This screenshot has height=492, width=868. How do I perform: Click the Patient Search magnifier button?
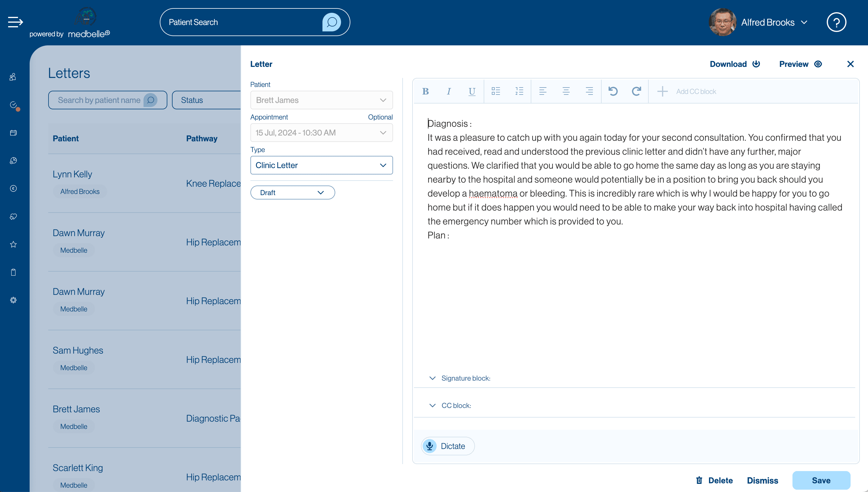coord(331,22)
